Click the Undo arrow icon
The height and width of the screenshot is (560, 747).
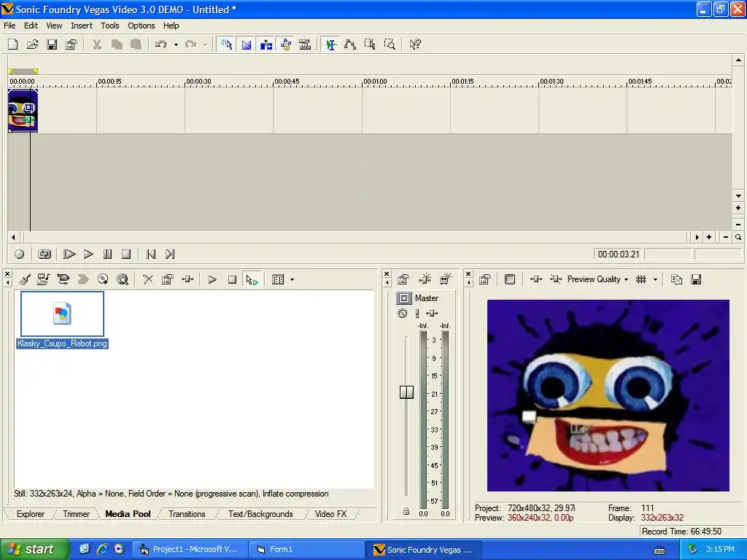(x=161, y=44)
